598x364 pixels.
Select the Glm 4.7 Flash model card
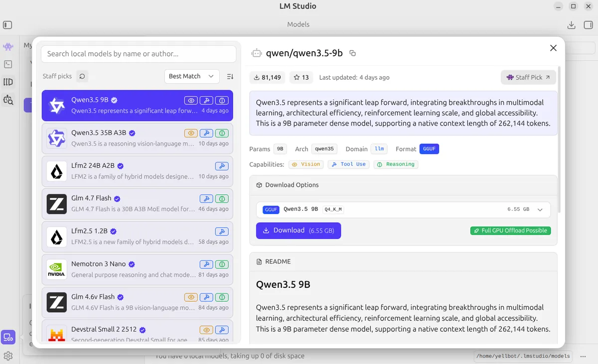tap(138, 204)
